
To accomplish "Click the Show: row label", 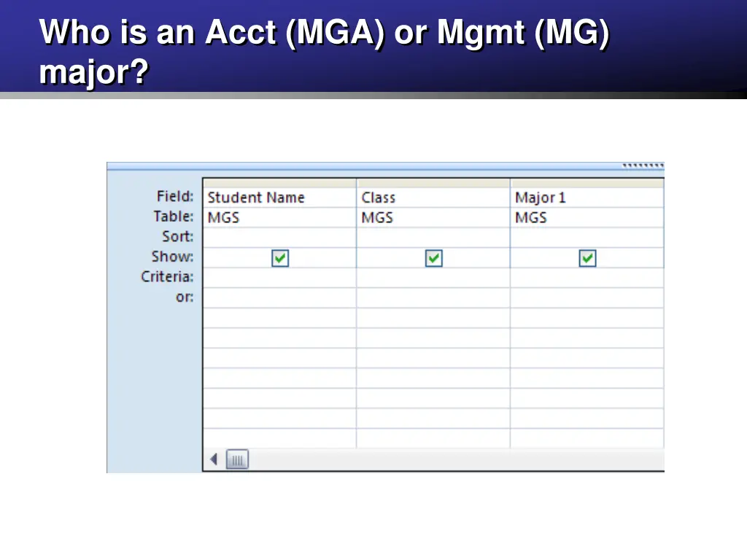I will (x=172, y=256).
